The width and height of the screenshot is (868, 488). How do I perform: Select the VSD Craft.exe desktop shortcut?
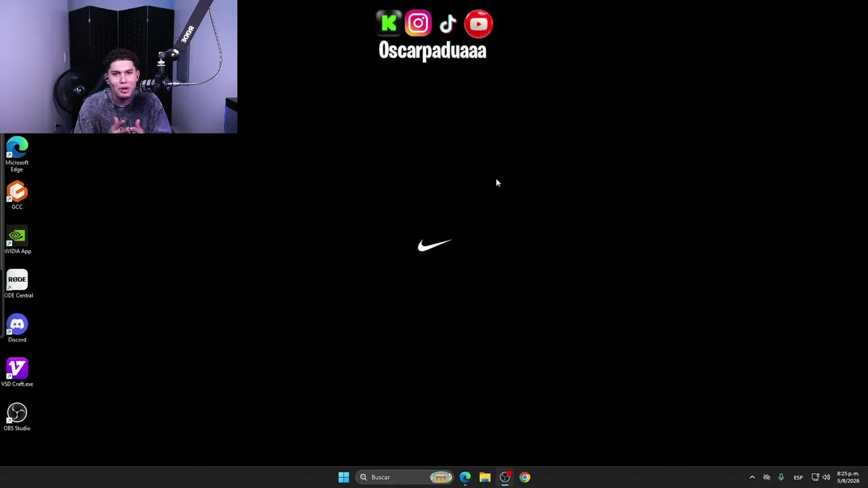[17, 373]
